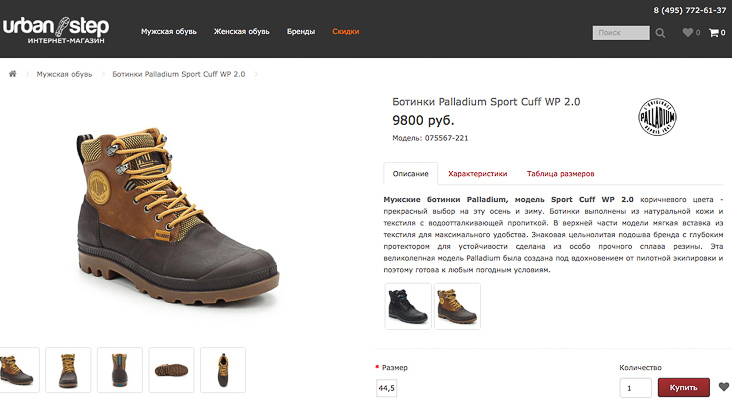This screenshot has width=732, height=410.
Task: Click the price 9800 руб.
Action: pyautogui.click(x=423, y=120)
